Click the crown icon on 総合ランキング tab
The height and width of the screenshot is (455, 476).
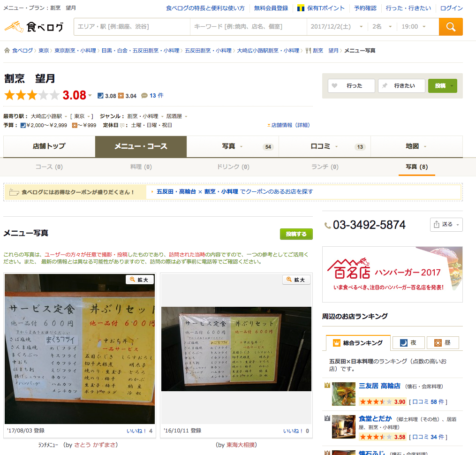point(337,343)
